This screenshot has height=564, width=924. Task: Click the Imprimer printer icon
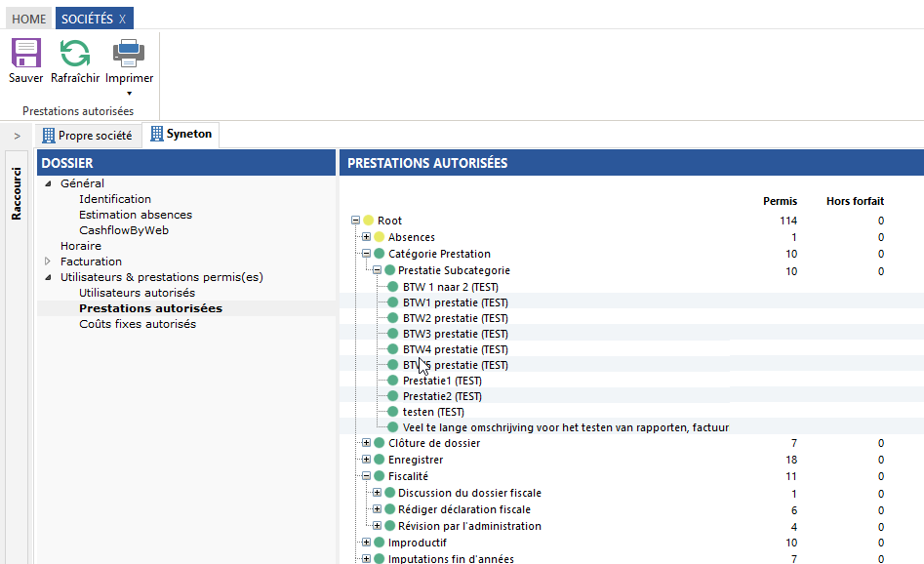point(129,53)
